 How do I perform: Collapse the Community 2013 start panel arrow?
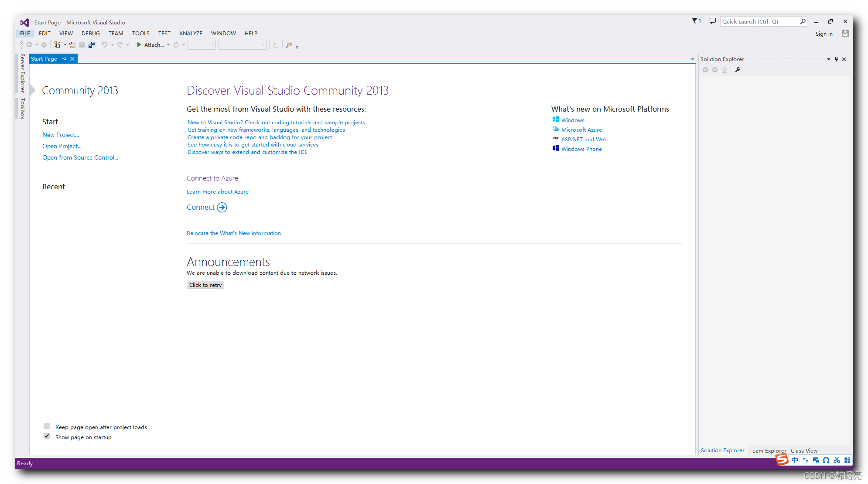pos(32,90)
